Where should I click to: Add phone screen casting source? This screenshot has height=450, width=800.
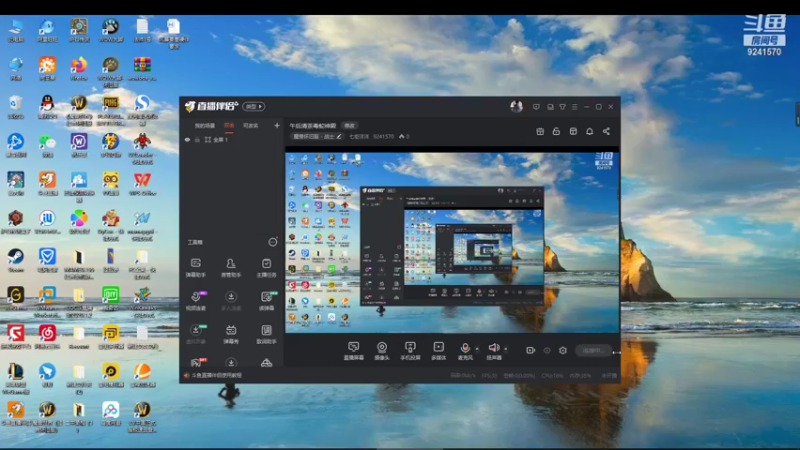410,351
